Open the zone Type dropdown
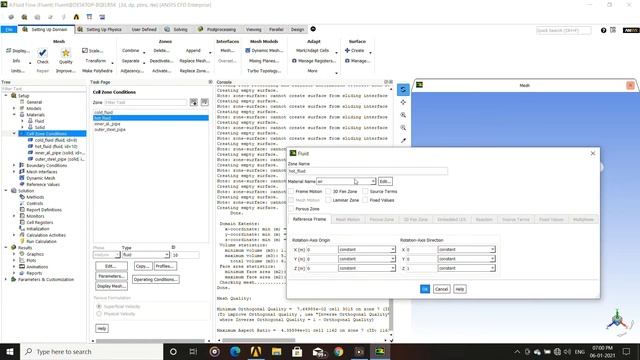Image resolution: width=640 pixels, height=360 pixels. coord(146,255)
